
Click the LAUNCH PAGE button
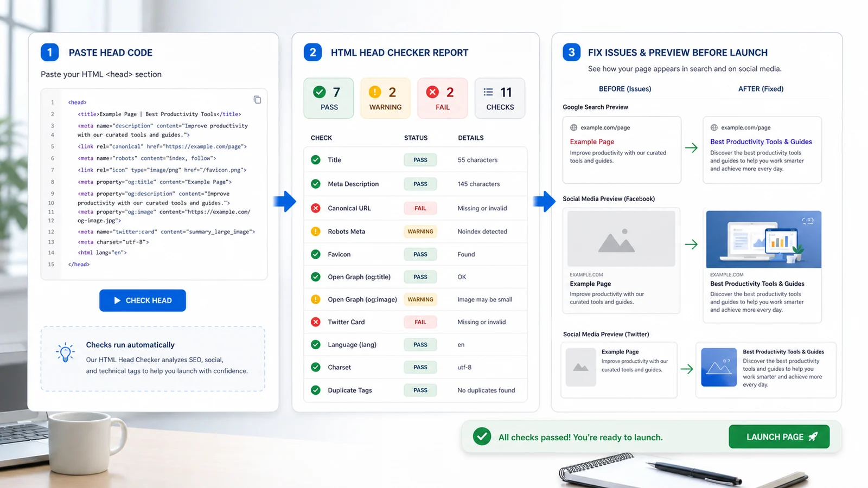779,436
